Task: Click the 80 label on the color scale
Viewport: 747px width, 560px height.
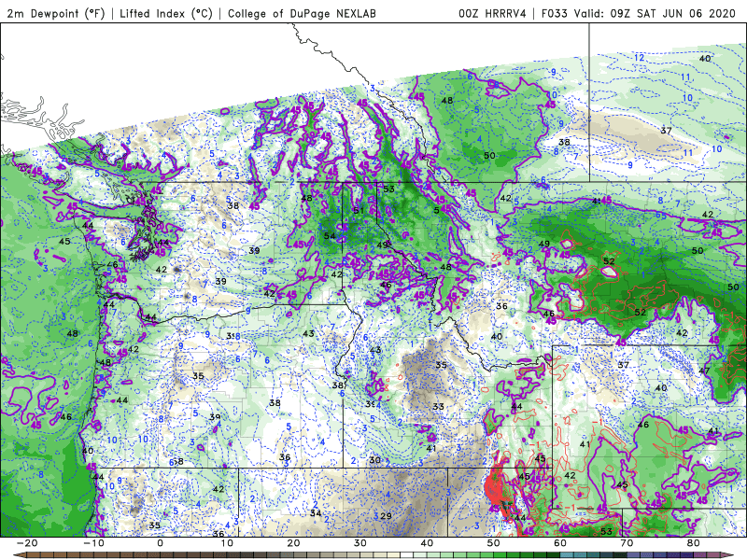Action: (694, 543)
